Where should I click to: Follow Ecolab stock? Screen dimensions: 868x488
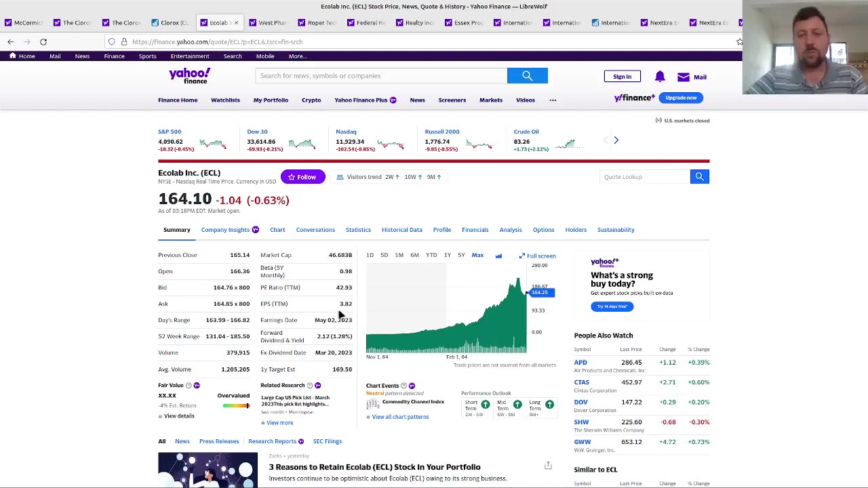(302, 177)
